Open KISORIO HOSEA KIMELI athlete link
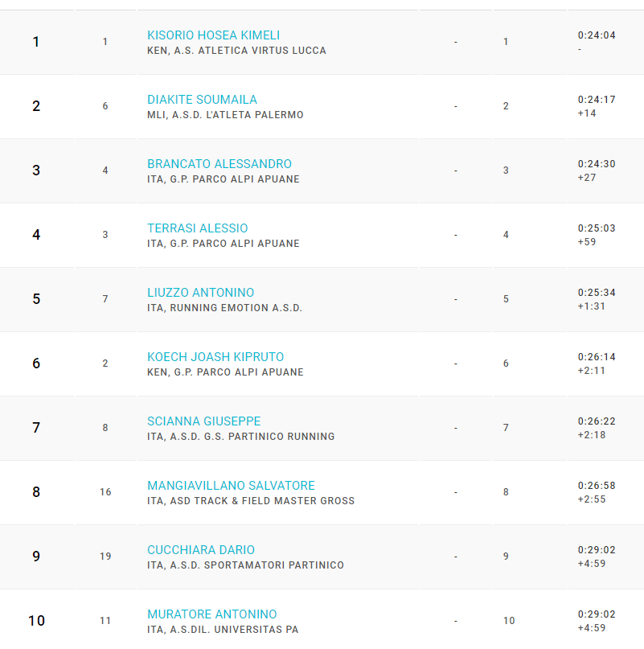The height and width of the screenshot is (649, 644). tap(214, 35)
